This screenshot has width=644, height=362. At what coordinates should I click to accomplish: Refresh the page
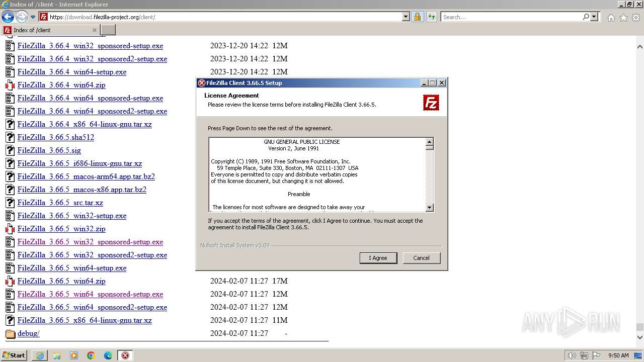coord(431,17)
